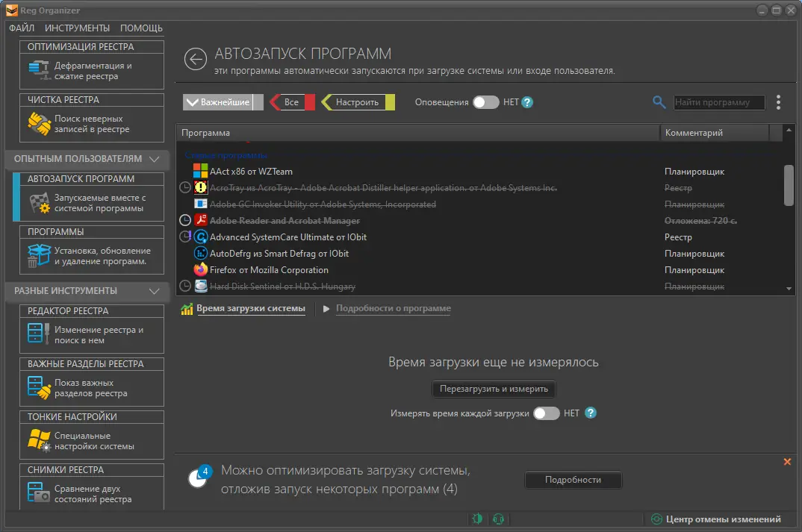Click the Подробности button
The height and width of the screenshot is (532, 802).
click(x=573, y=480)
